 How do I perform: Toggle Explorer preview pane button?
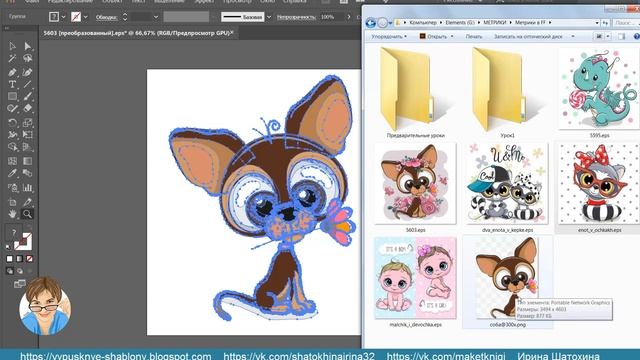(x=621, y=36)
